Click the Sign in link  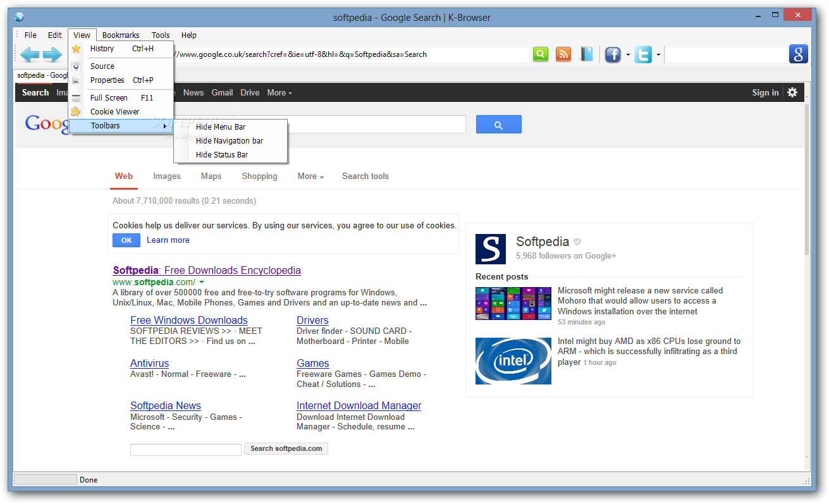pyautogui.click(x=765, y=93)
